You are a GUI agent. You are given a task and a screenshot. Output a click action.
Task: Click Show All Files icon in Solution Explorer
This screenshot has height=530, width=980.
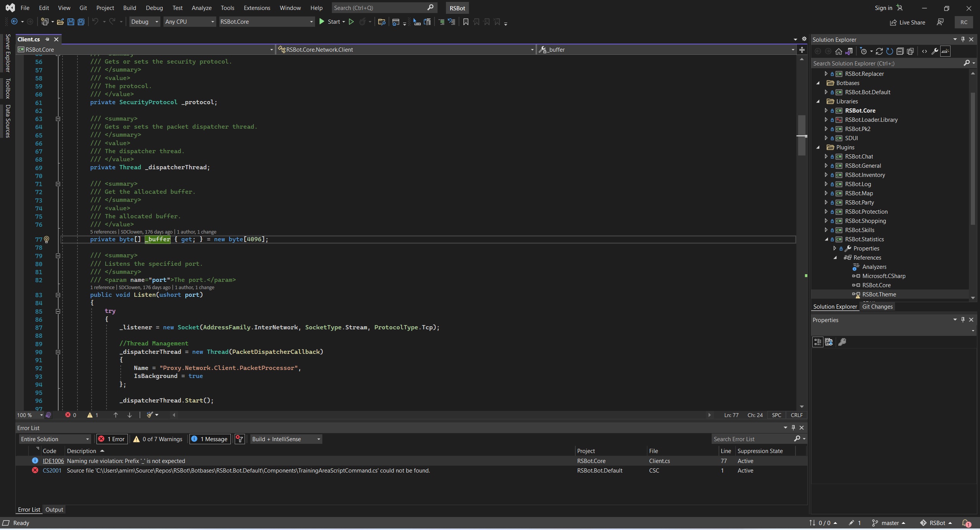[910, 51]
